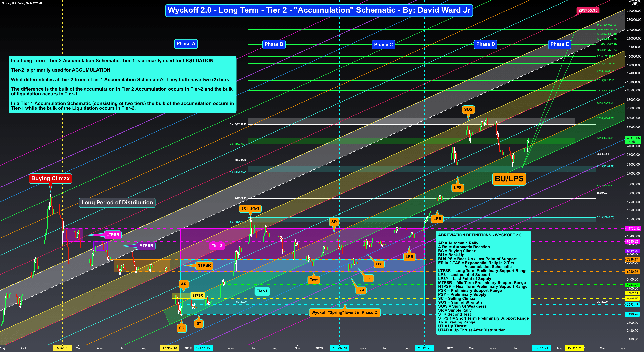Click the 13 Sep '21 date marker
Image resolution: width=644 pixels, height=352 pixels.
tap(541, 348)
